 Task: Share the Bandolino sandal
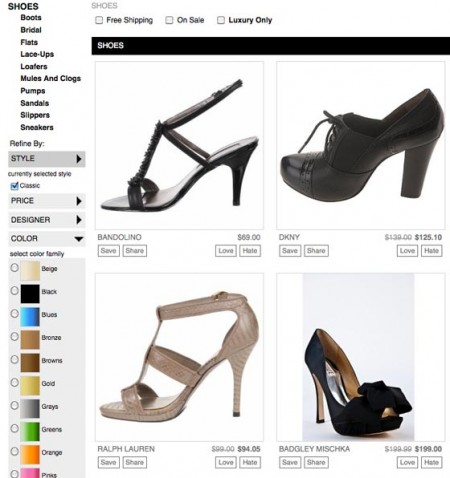pyautogui.click(x=135, y=251)
